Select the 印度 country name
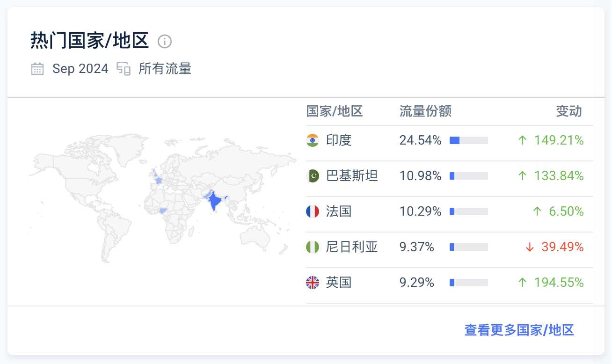This screenshot has height=364, width=612. (339, 140)
